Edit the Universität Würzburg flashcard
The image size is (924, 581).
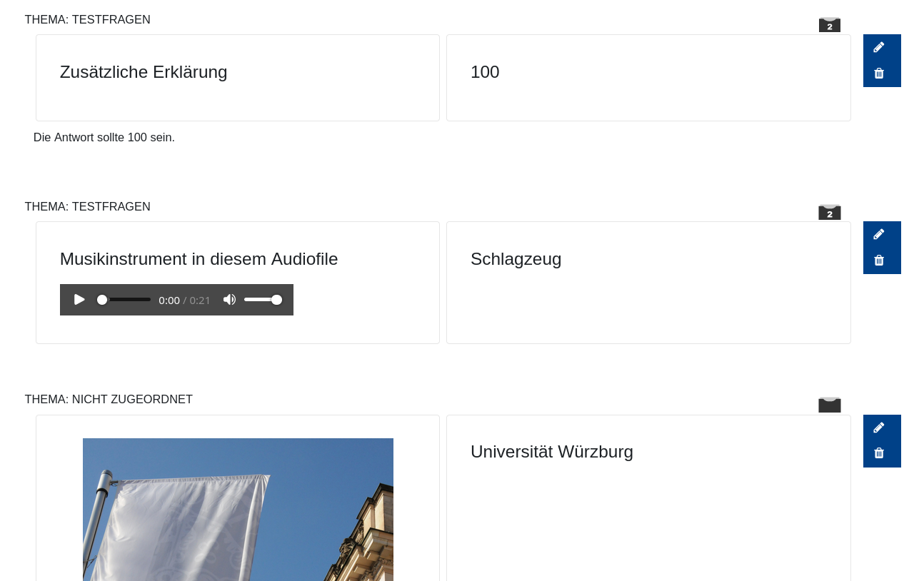[879, 428]
